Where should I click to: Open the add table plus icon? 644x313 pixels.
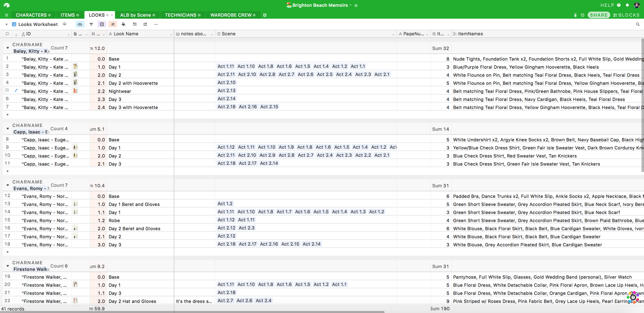pyautogui.click(x=265, y=15)
